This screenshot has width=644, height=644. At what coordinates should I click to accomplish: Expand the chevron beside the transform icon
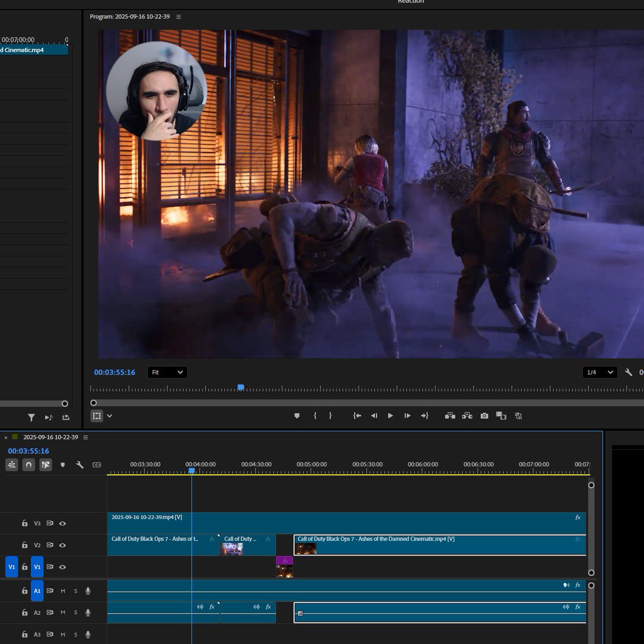109,416
